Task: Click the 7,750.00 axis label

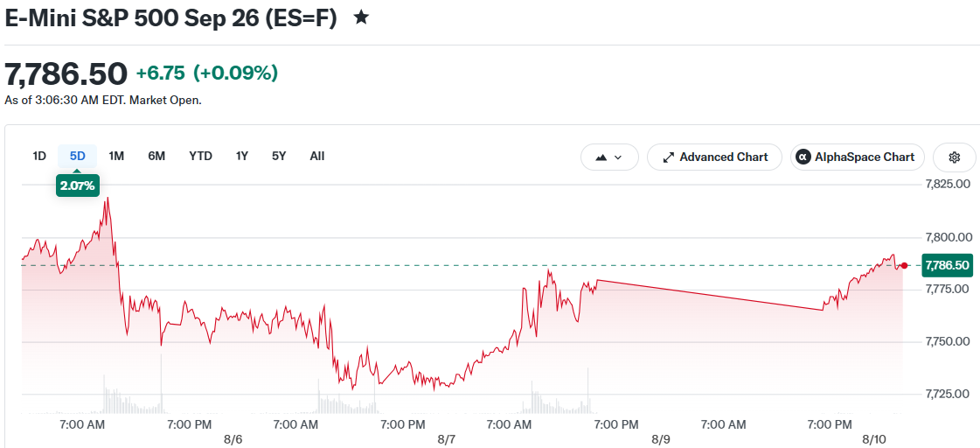Action: [947, 341]
